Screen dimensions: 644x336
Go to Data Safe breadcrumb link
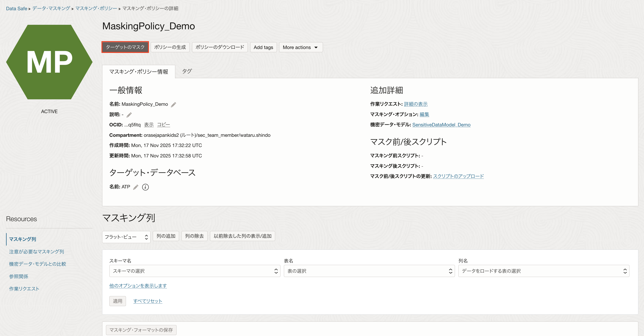[x=16, y=9]
